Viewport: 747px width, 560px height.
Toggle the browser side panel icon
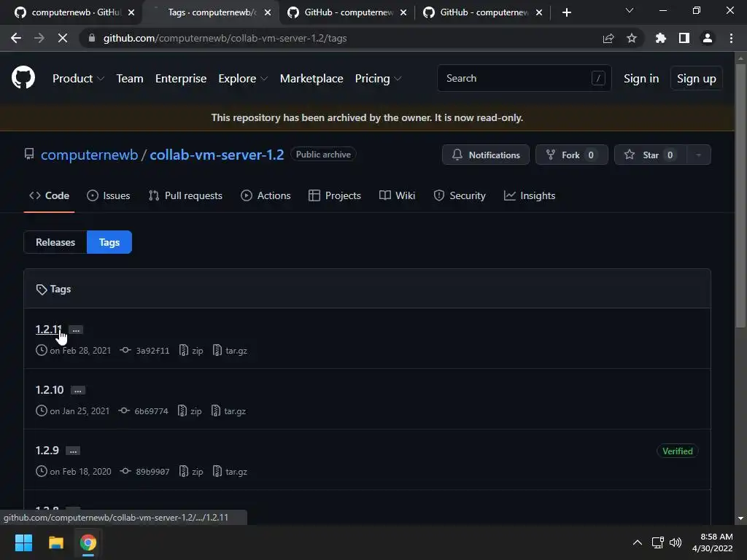684,38
